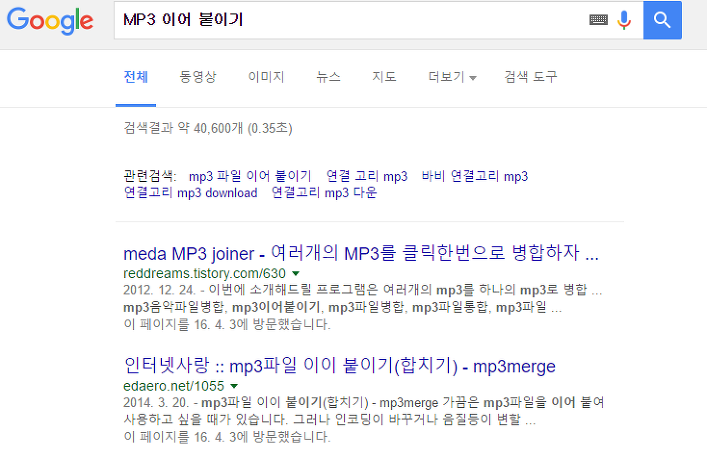
Task: Click the edaero.net/1055 URL text
Action: [x=174, y=386]
